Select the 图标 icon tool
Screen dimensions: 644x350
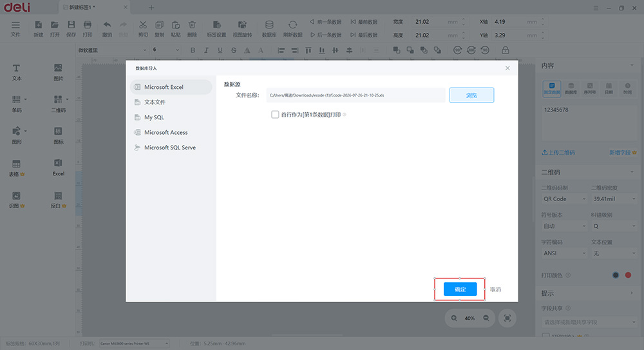(x=59, y=135)
